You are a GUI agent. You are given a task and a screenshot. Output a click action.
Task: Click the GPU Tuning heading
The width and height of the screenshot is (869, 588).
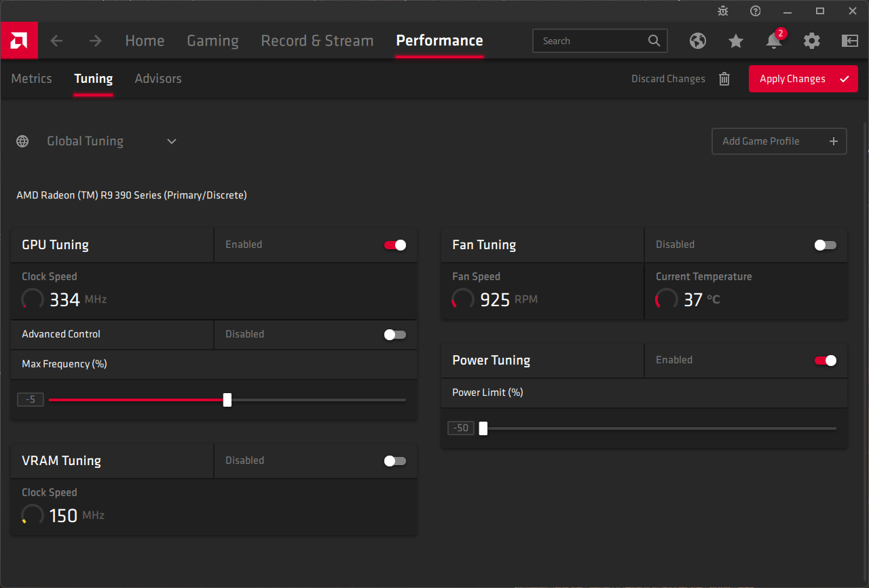[x=55, y=245]
